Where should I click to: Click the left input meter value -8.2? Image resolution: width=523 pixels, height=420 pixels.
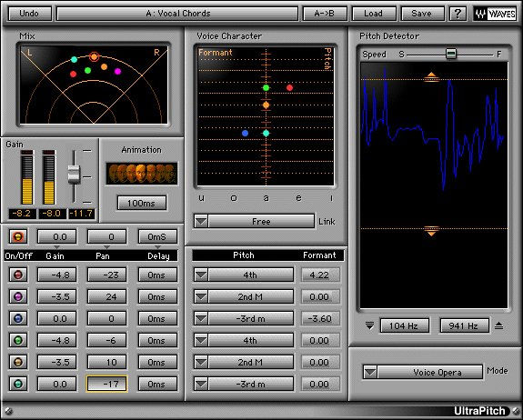tap(22, 214)
